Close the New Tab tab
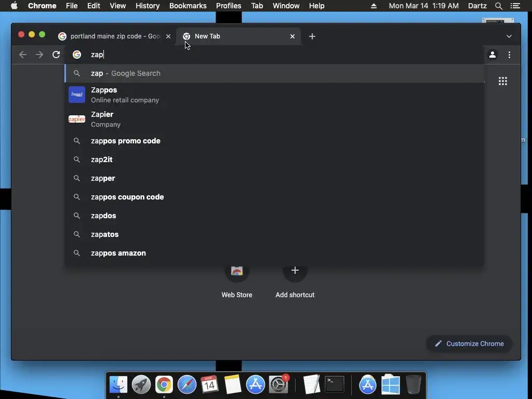 point(292,36)
